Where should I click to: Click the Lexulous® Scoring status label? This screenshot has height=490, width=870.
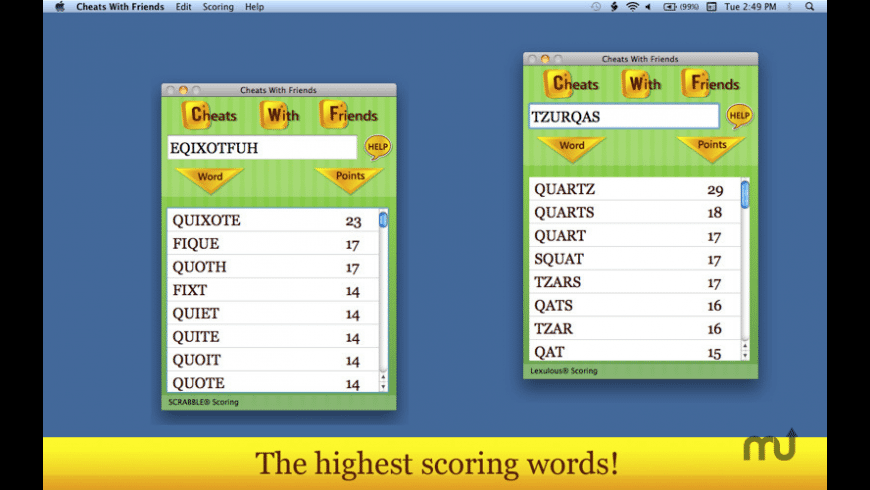pyautogui.click(x=564, y=371)
